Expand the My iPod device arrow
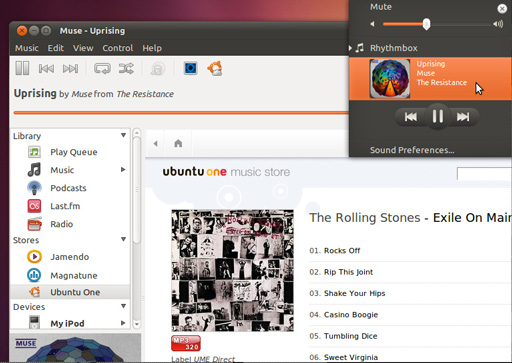The height and width of the screenshot is (363, 512). pyautogui.click(x=123, y=323)
